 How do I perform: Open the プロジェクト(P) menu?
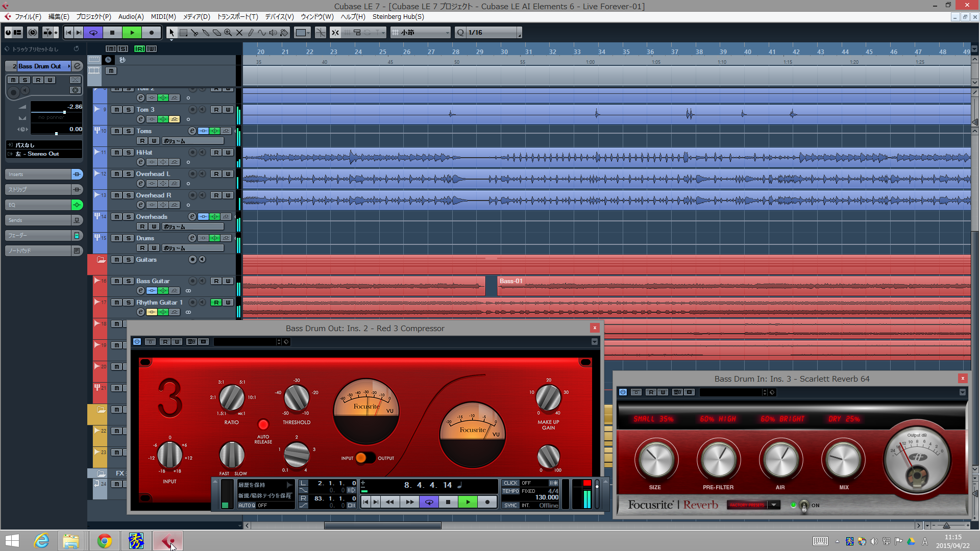pos(93,17)
